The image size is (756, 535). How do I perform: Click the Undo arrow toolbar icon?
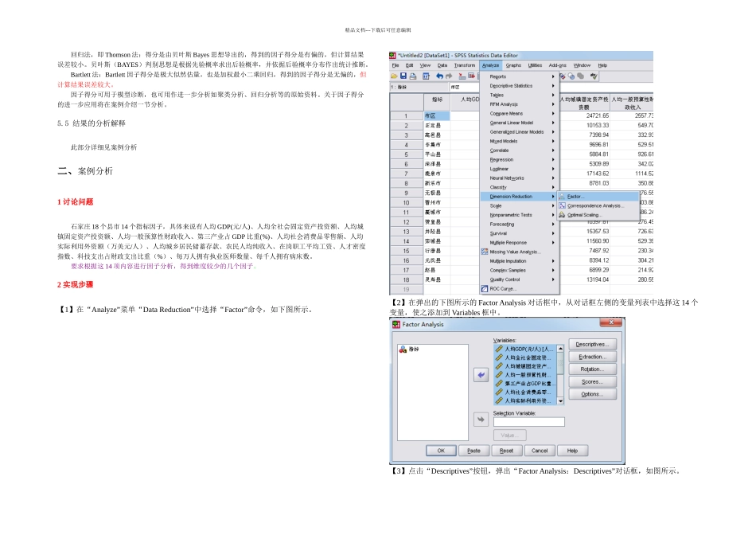[x=438, y=76]
